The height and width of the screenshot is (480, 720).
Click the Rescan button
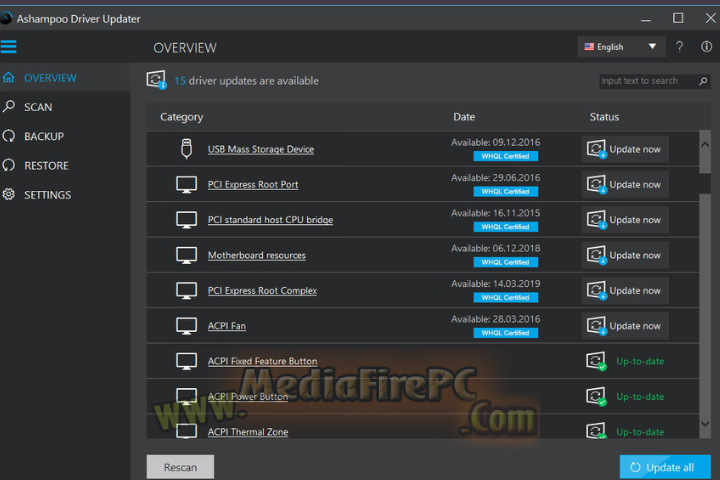pyautogui.click(x=180, y=467)
